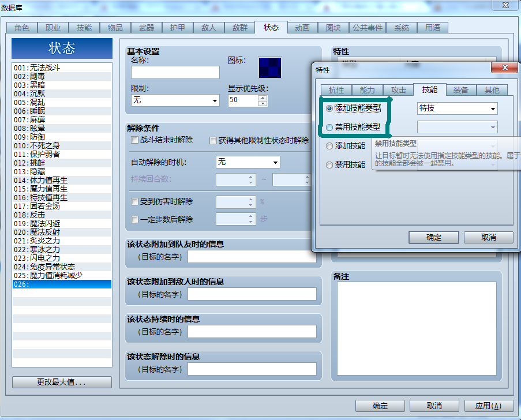The image size is (521, 420).
Task: Click the 名称 input field
Action: click(x=175, y=73)
